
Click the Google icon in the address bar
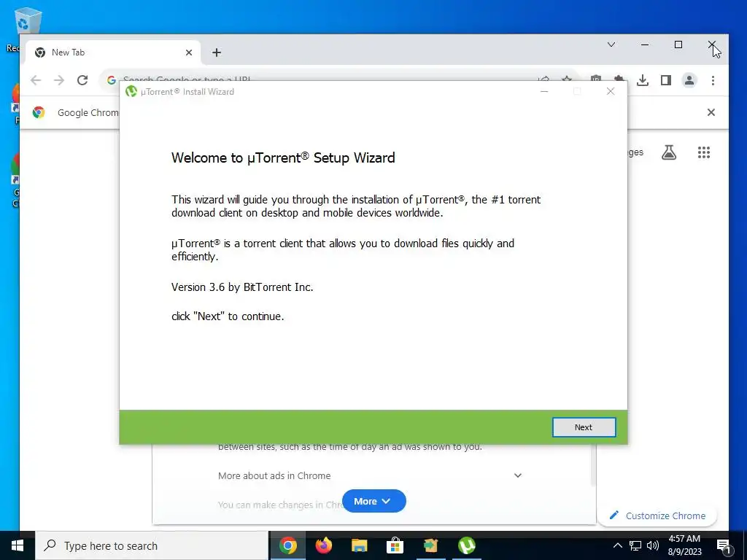point(111,80)
